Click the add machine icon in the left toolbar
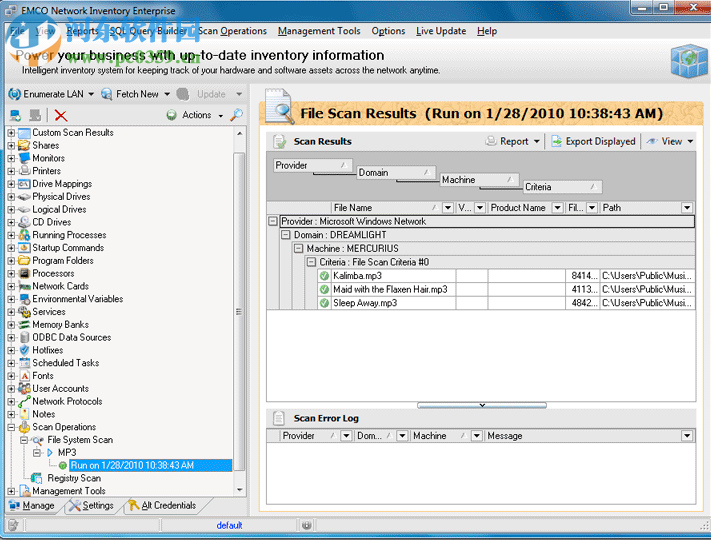711x540 pixels. coord(15,115)
